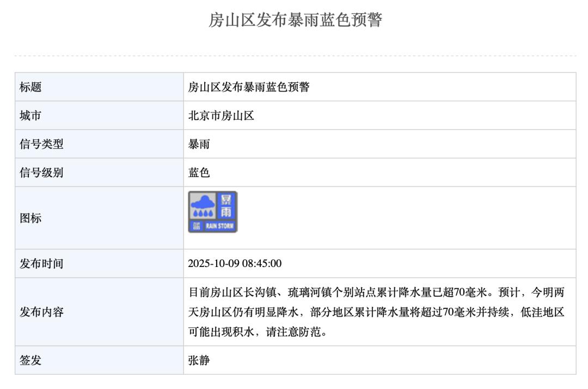Click the warning content paragraph text
Image resolution: width=588 pixels, height=389 pixels.
click(376, 312)
